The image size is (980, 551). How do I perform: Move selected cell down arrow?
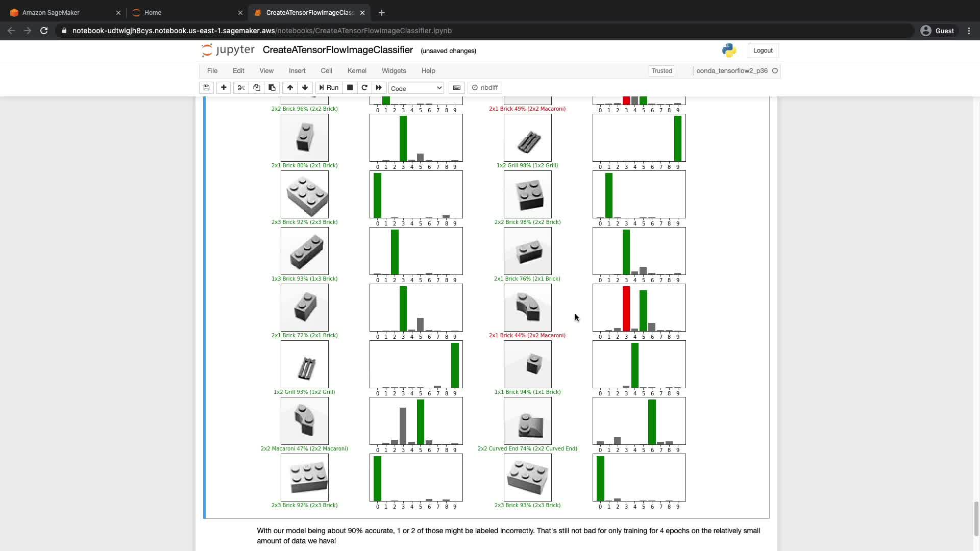pyautogui.click(x=305, y=88)
